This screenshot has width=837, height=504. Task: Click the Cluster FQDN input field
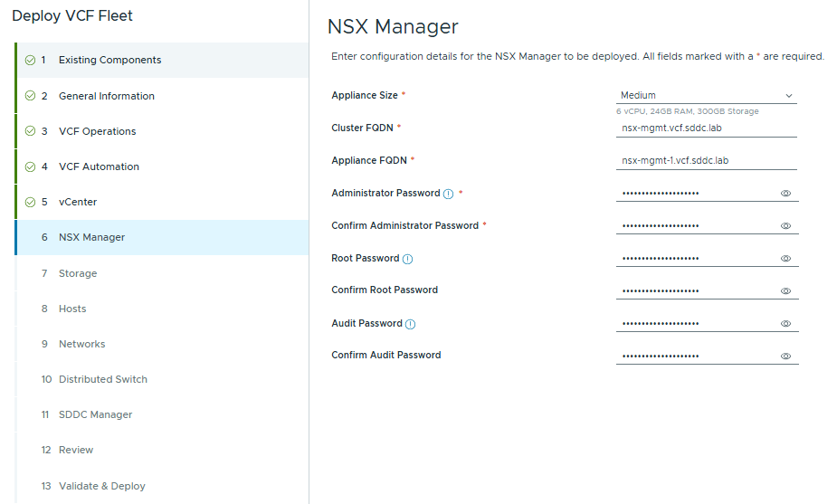(x=706, y=128)
